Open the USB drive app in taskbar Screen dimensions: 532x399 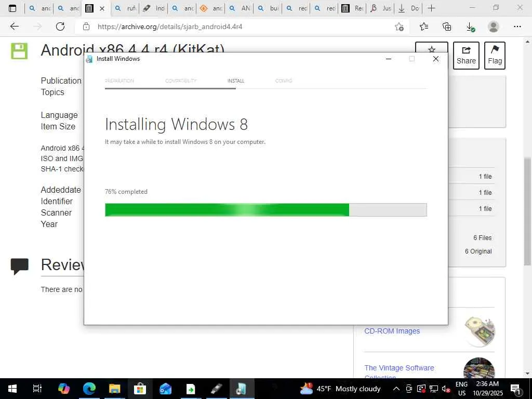[216, 389]
